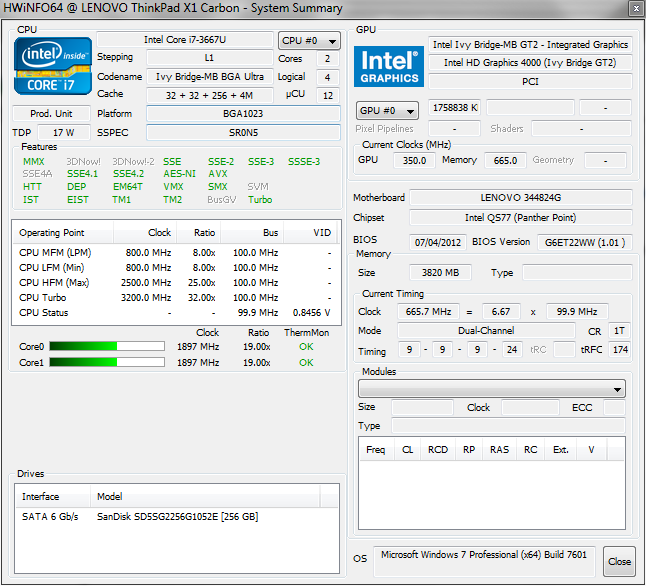This screenshot has width=646, height=586.
Task: Open the CPU #0 selector dropdown
Action: coord(308,41)
